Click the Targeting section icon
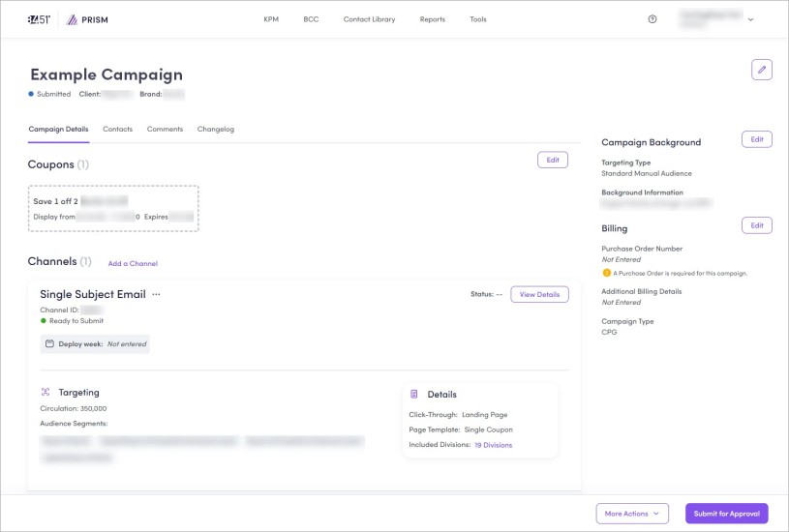The height and width of the screenshot is (532, 789). coord(46,393)
